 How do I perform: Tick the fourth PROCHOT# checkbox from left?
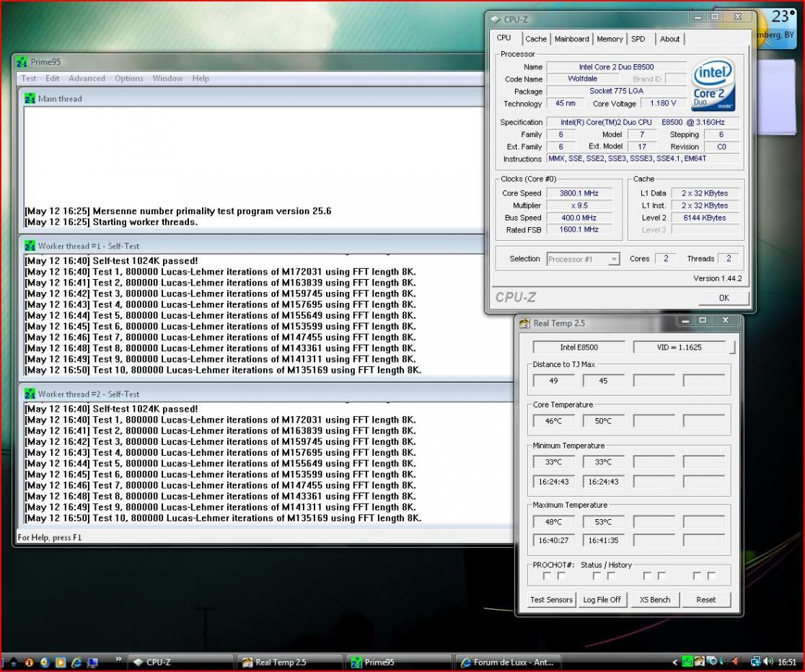[611, 576]
